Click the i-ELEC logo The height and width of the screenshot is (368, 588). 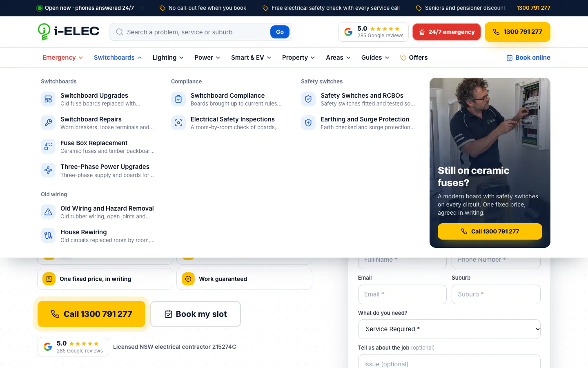(x=69, y=31)
